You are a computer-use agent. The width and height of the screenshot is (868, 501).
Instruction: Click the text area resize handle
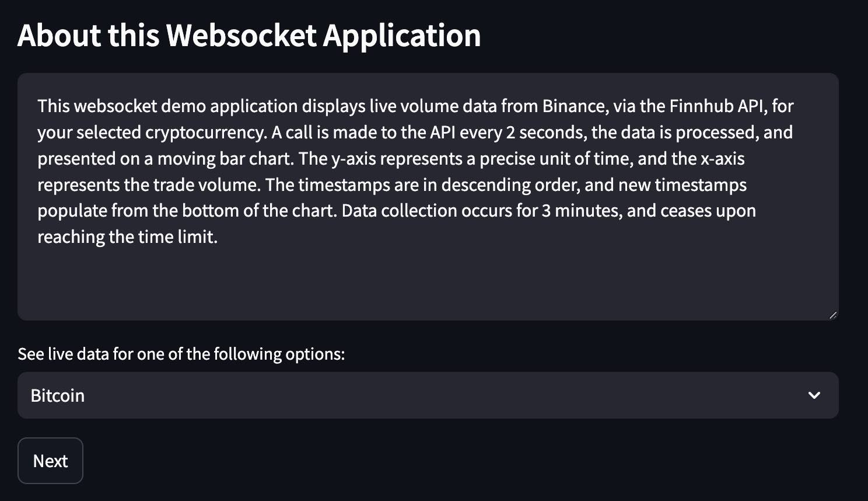click(x=833, y=315)
